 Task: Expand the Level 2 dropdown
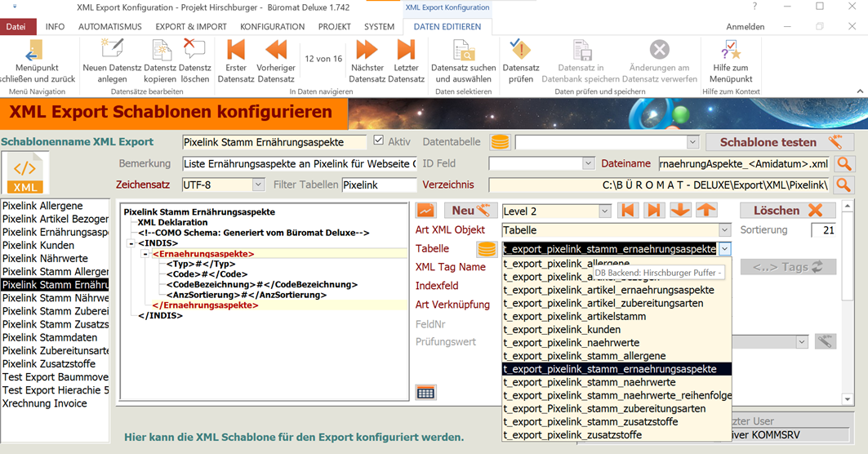click(604, 211)
